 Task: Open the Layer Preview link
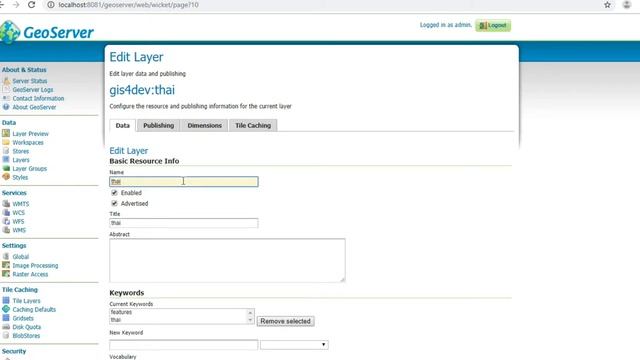(31, 133)
